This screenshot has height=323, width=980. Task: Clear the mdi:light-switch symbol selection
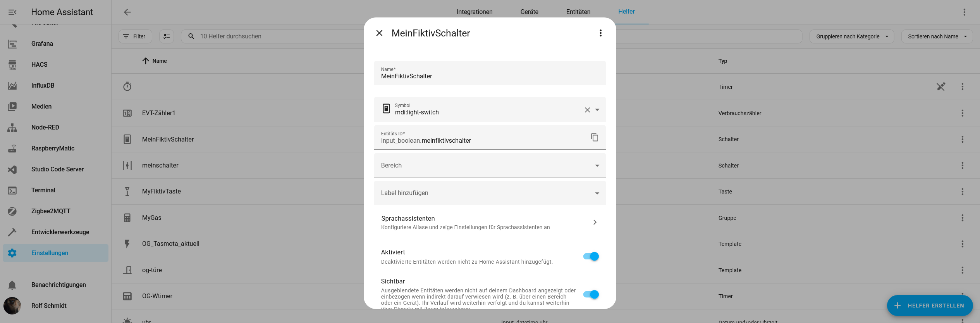pos(587,110)
